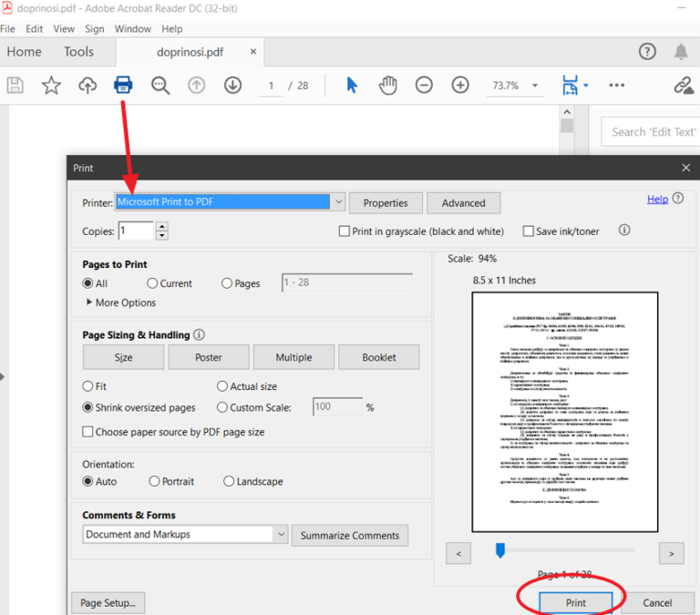Enable Print in grayscale checkbox

click(x=345, y=231)
